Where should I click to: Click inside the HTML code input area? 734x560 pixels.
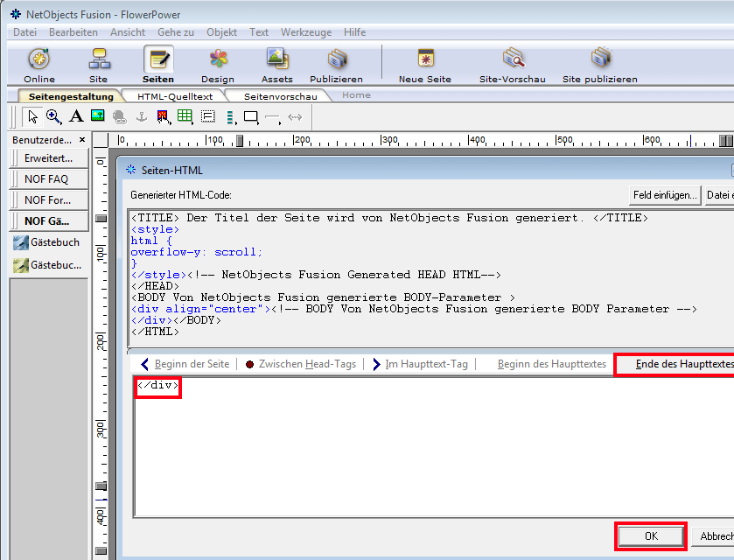tap(433, 447)
